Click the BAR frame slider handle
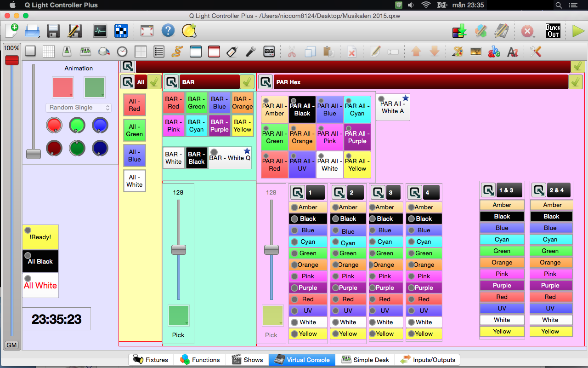Screen dimensions: 588x368 (x=179, y=250)
